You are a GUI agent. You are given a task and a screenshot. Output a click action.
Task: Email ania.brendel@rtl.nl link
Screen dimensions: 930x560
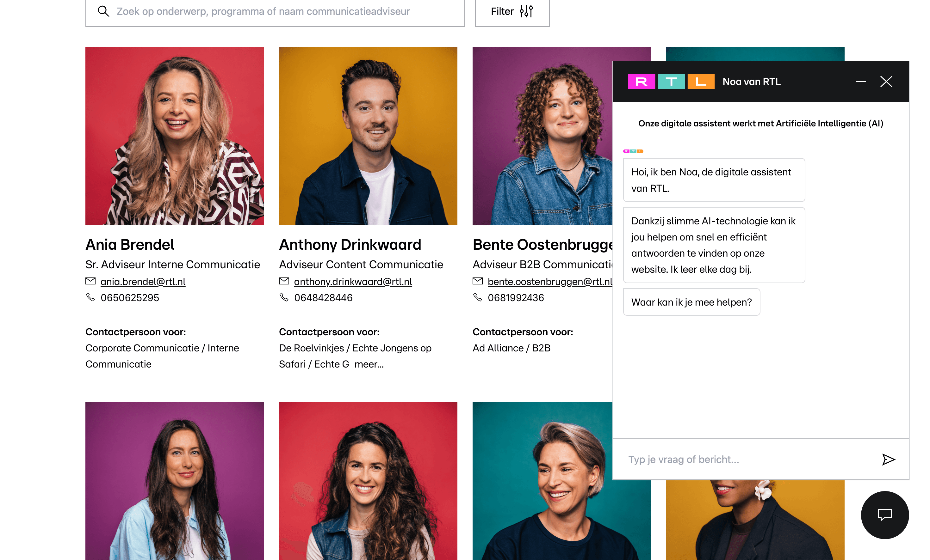[x=143, y=282]
